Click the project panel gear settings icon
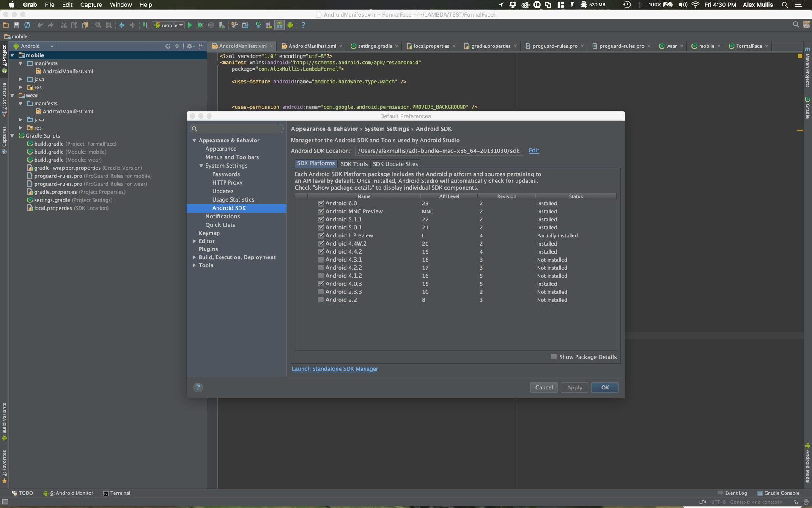The height and width of the screenshot is (508, 812). [189, 46]
